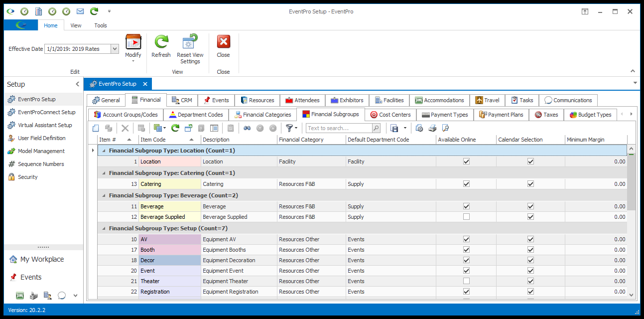Click the save layout floppy disk icon

pos(394,128)
